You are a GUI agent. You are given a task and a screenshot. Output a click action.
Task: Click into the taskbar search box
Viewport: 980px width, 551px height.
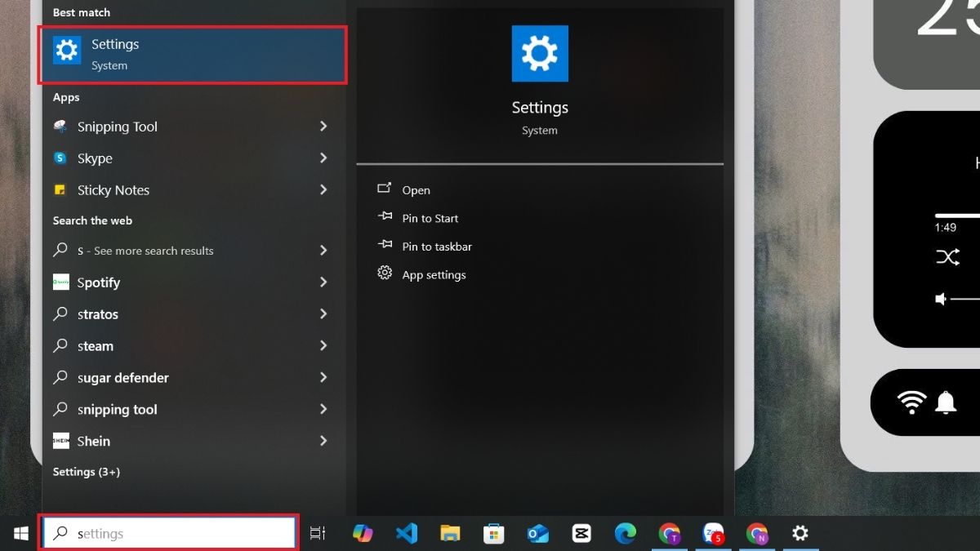click(169, 533)
